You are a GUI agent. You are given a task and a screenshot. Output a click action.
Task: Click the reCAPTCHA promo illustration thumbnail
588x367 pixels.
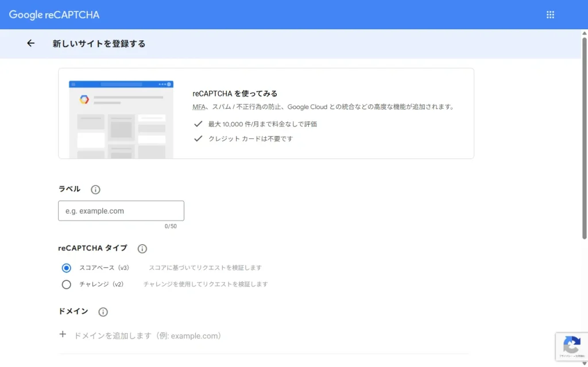click(121, 119)
